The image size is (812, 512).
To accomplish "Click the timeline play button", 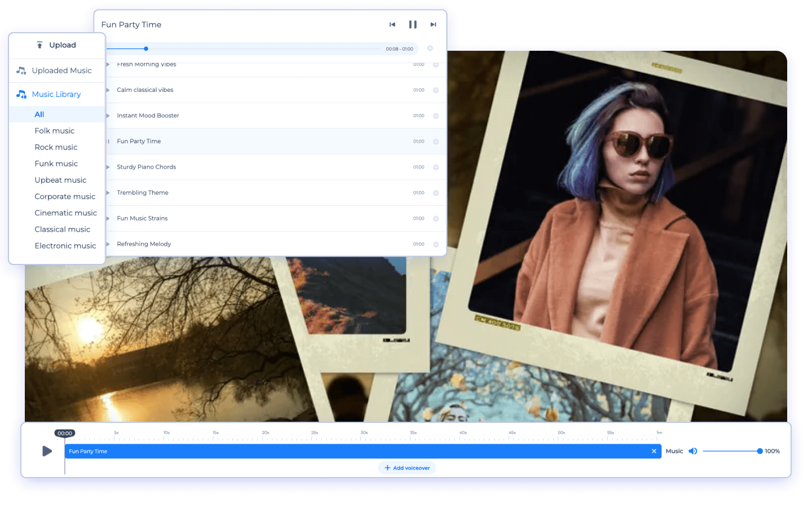I will point(47,451).
